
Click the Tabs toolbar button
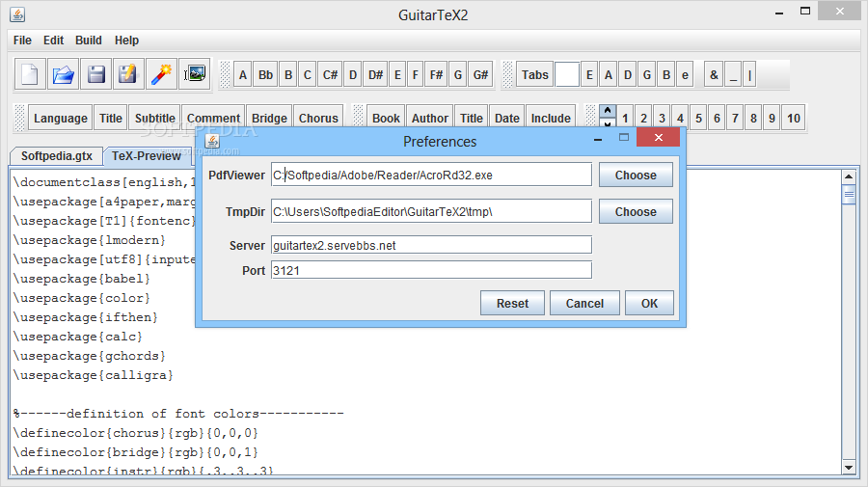pyautogui.click(x=534, y=74)
